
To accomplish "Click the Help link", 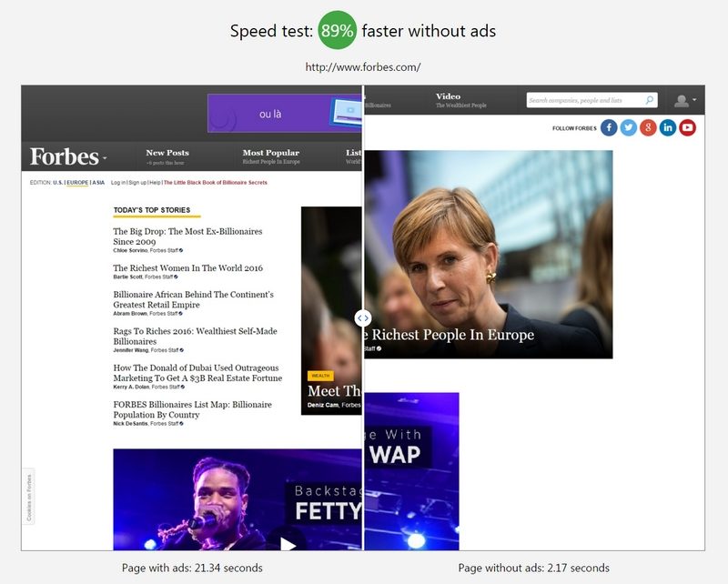I will pos(155,183).
